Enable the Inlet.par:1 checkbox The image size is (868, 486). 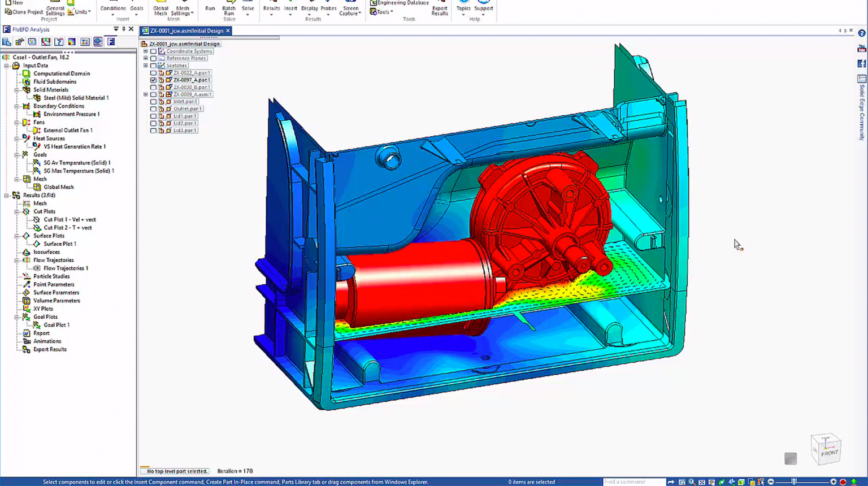click(153, 101)
